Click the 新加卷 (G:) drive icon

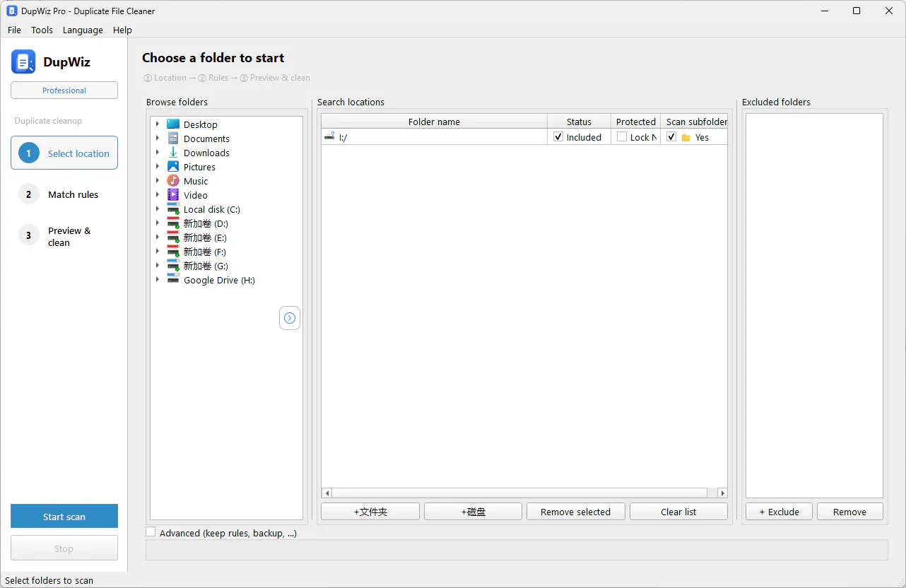tap(173, 266)
